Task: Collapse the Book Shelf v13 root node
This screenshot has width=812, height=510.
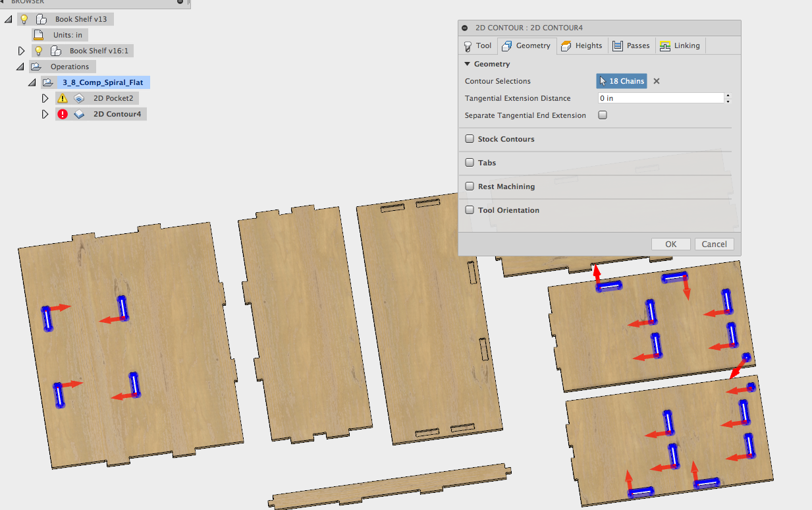Action: click(x=8, y=19)
